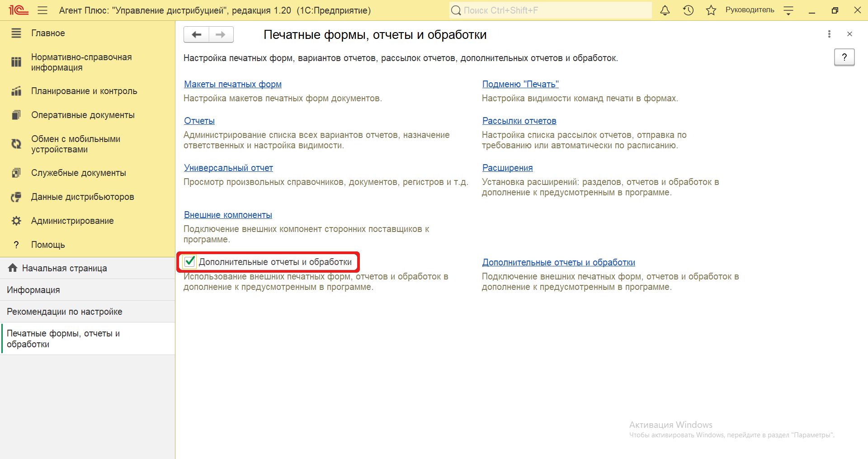Click the hamburger functions menu icon

pyautogui.click(x=42, y=10)
